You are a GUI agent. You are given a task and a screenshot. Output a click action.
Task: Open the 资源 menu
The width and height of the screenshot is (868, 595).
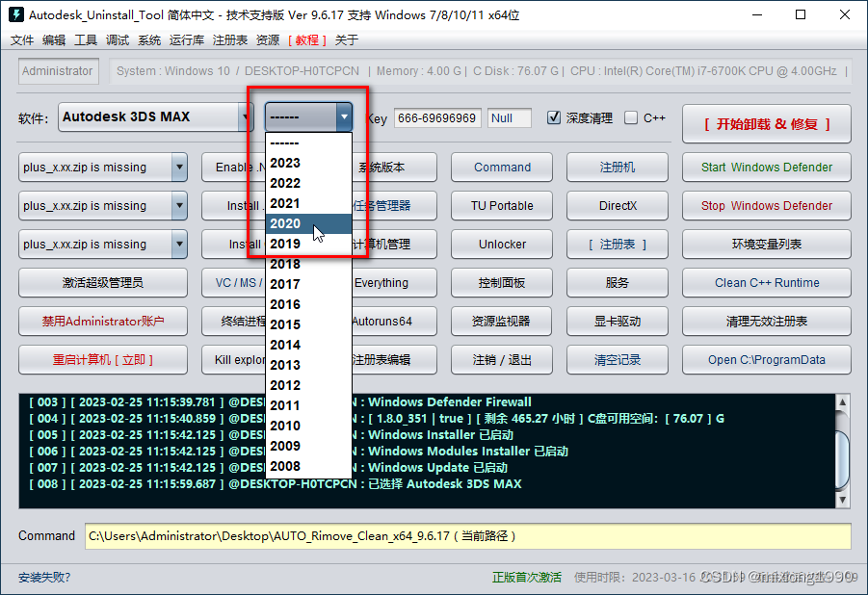[x=268, y=40]
